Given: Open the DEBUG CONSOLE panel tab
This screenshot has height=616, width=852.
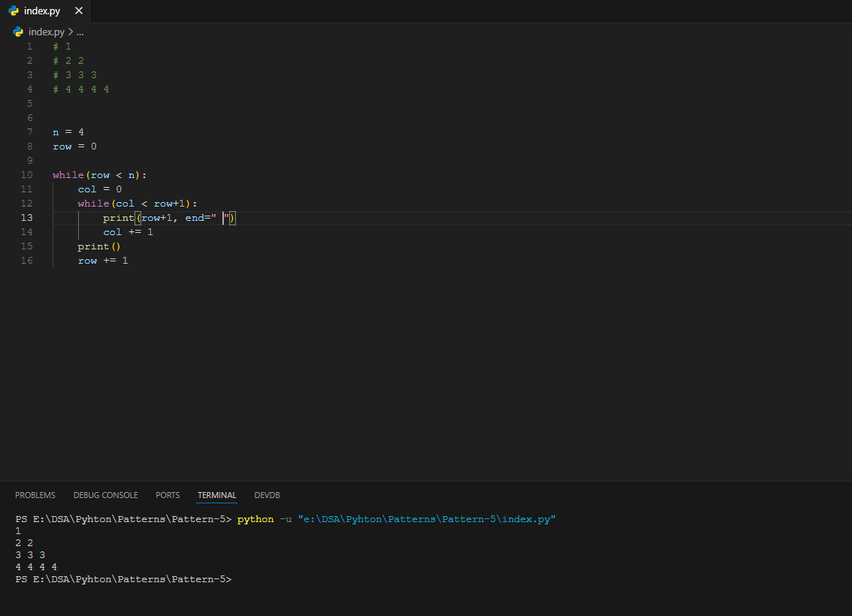Looking at the screenshot, I should click(x=105, y=495).
